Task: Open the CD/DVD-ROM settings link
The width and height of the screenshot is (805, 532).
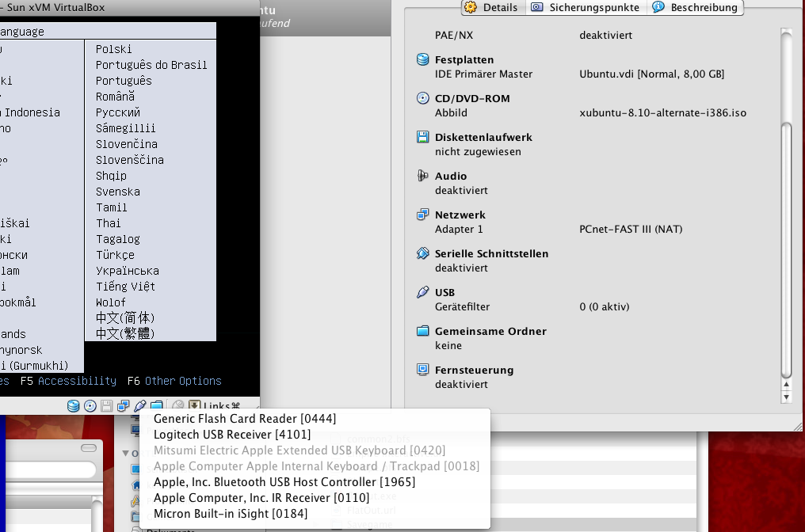Action: 472,98
